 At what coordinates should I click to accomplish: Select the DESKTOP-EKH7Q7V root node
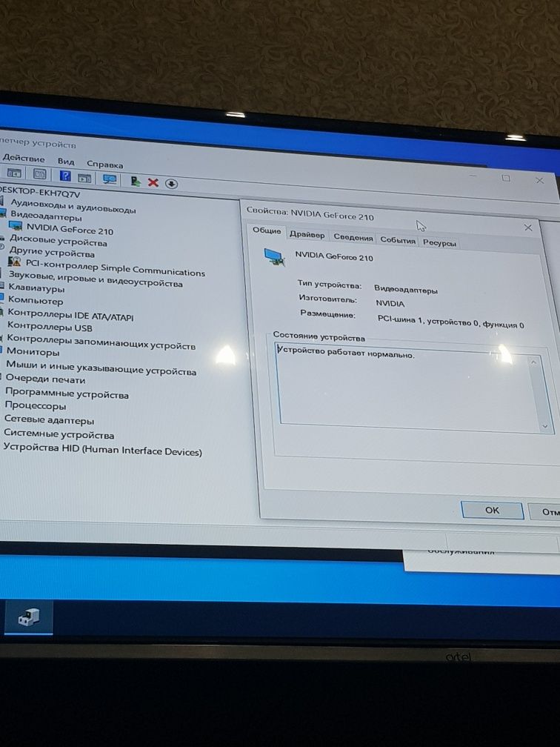click(x=39, y=192)
